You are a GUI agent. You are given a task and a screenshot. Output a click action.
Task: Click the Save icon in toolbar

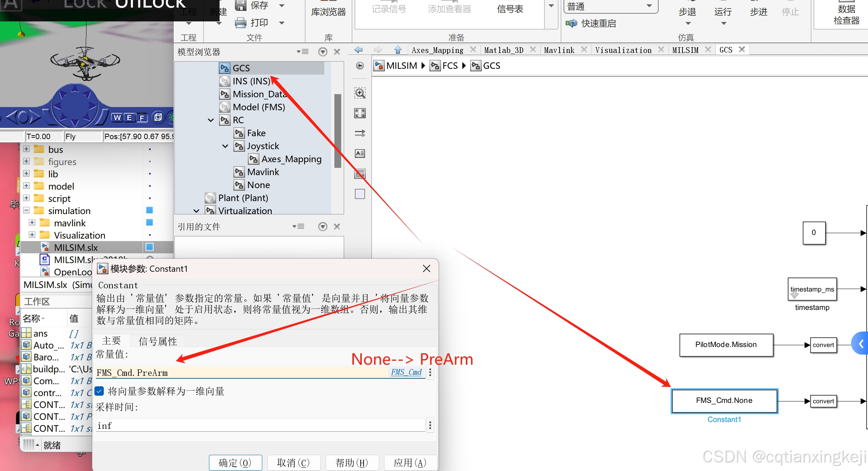point(240,5)
